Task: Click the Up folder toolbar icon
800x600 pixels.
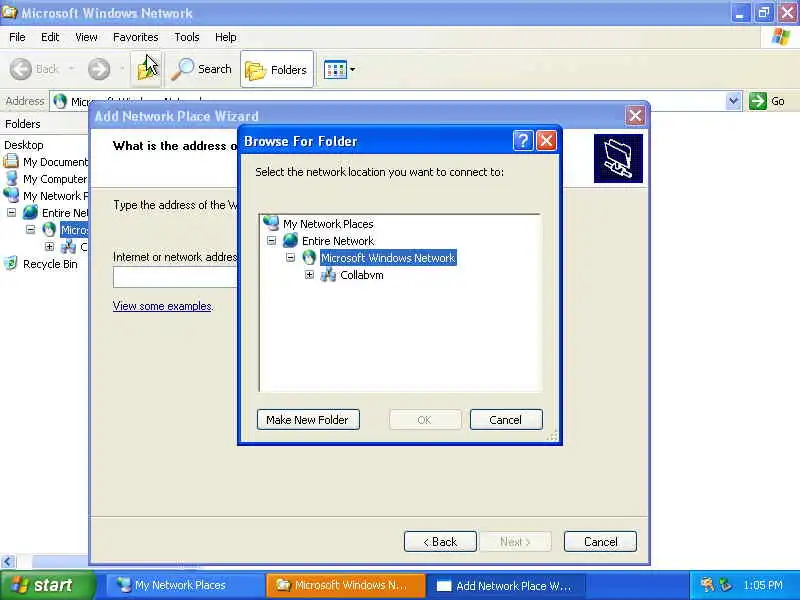Action: (147, 69)
